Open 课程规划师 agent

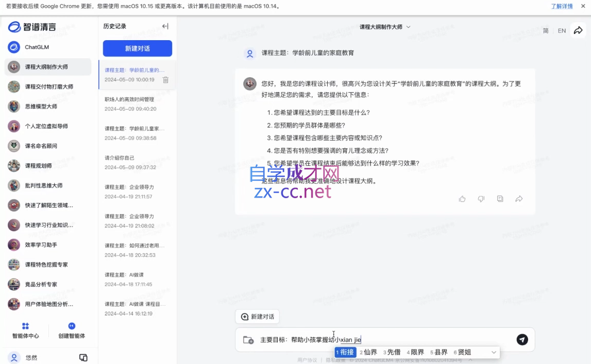[48, 166]
